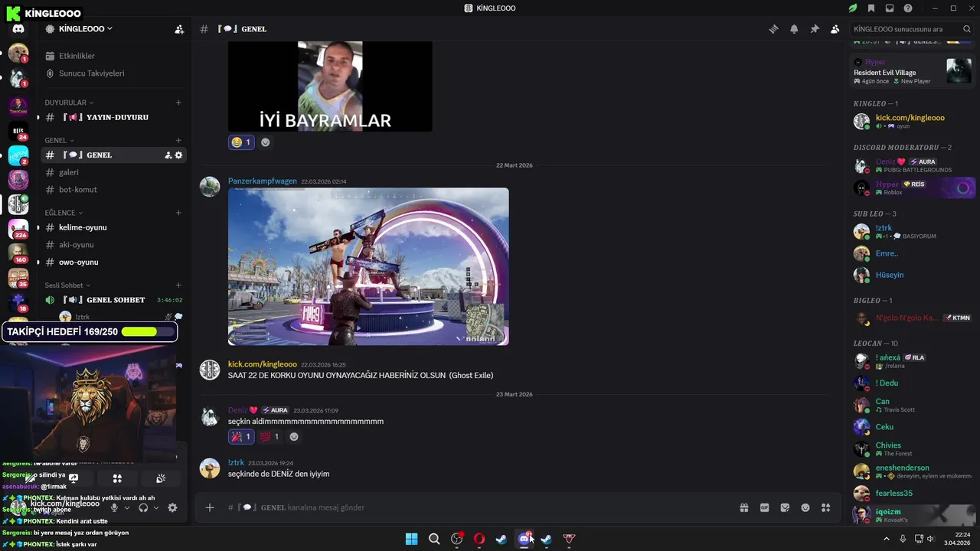Add reaction button under İYİ BAYRAMLAR image
Viewport: 980px width, 551px height.
(266, 142)
